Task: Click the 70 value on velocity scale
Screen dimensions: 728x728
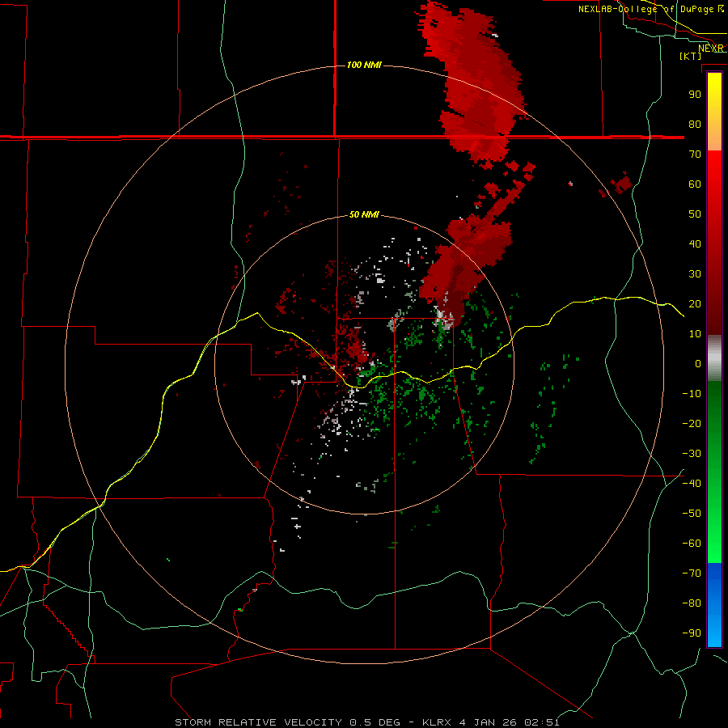Action: pos(695,154)
